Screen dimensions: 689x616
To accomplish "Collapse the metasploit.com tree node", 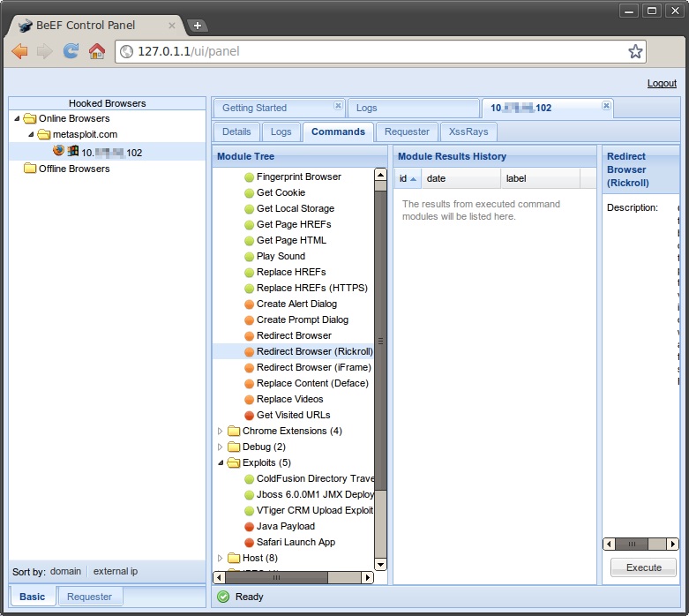I will point(31,134).
